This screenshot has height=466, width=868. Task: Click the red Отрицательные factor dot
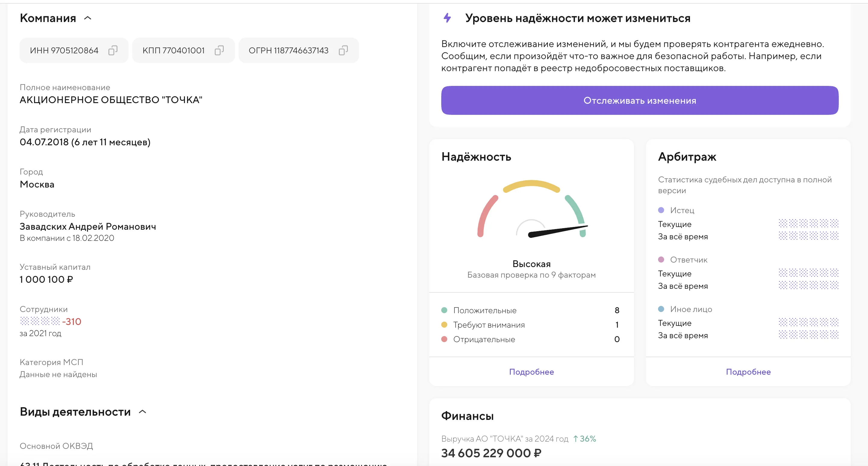(444, 339)
